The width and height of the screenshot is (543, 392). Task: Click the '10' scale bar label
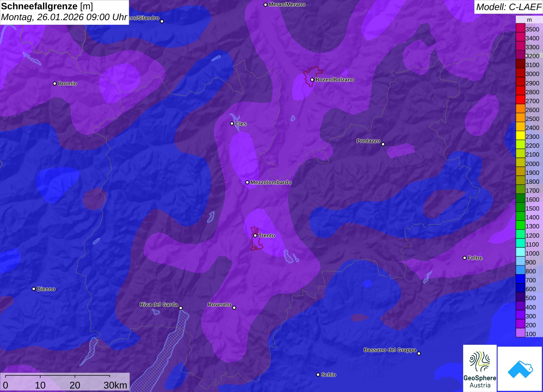coord(40,385)
